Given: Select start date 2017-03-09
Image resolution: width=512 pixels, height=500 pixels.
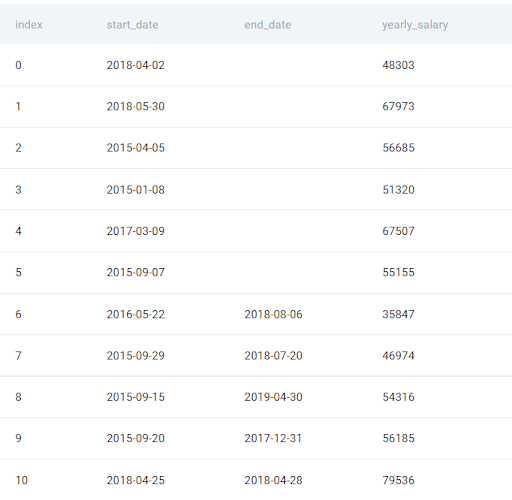Looking at the screenshot, I should (x=136, y=231).
